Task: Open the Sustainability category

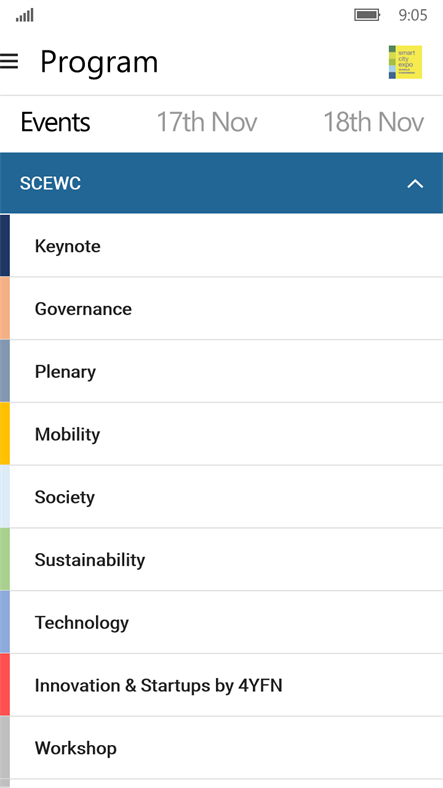Action: tap(222, 560)
